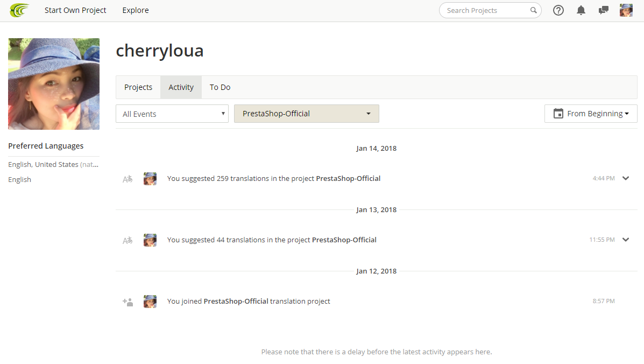Click the Jan 12, 2018 date header
644x364 pixels.
[x=376, y=271]
